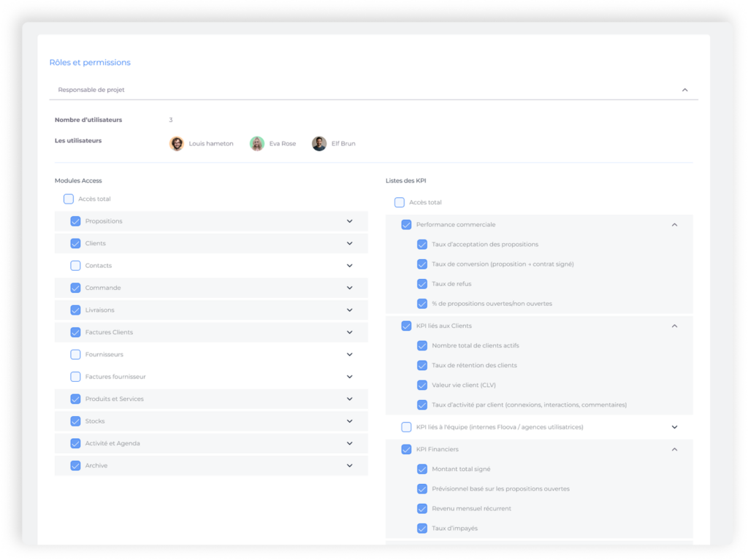Collapse the Performance commerciale KPI group
The image size is (748, 560).
click(x=674, y=225)
